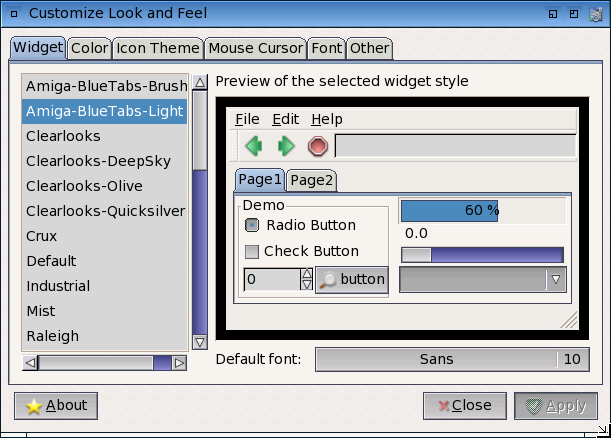
Task: Select the Crux theme
Action: click(104, 236)
